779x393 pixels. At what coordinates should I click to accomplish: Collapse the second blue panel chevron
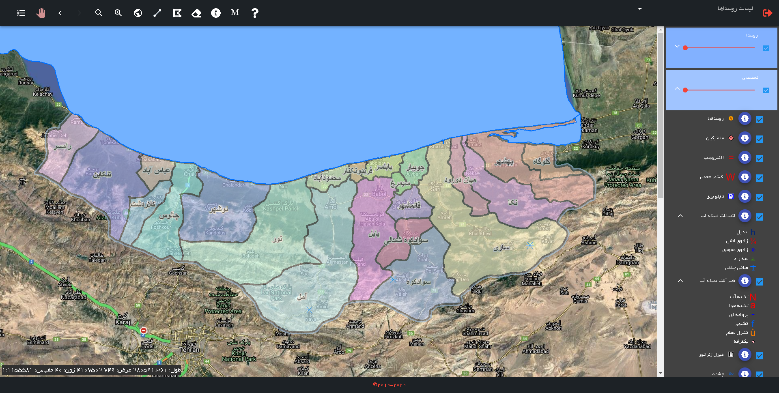coord(677,89)
